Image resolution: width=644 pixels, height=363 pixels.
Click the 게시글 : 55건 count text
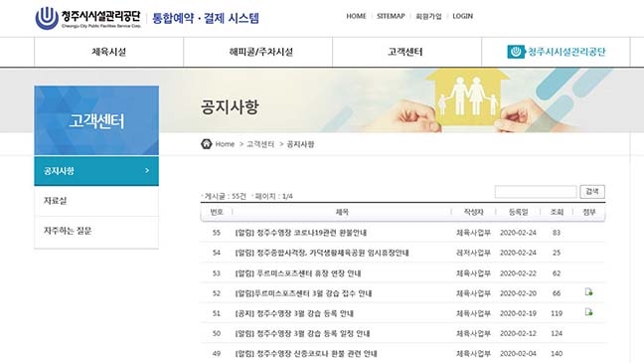click(225, 196)
